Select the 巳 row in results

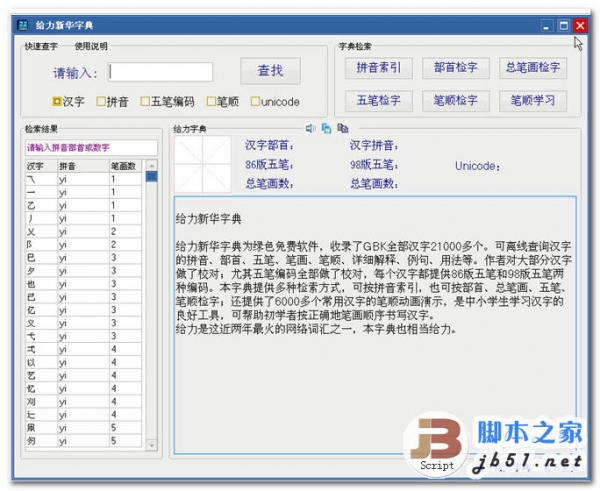click(83, 258)
